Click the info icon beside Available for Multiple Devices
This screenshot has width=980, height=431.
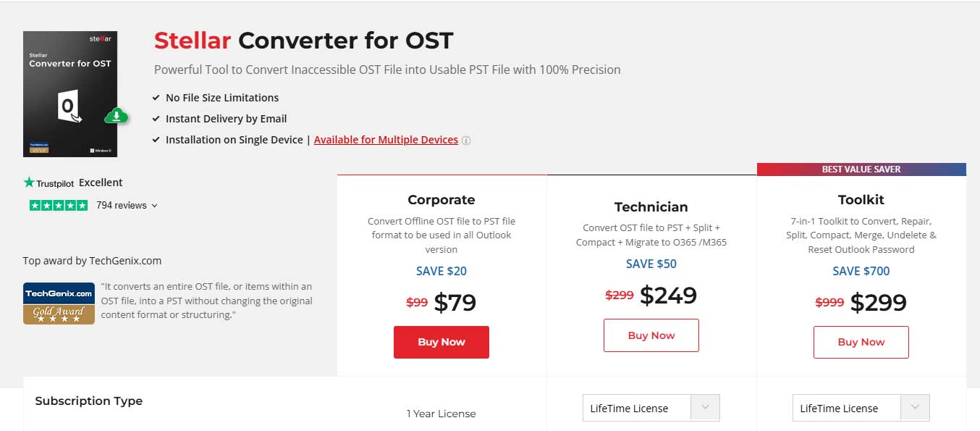(x=466, y=140)
